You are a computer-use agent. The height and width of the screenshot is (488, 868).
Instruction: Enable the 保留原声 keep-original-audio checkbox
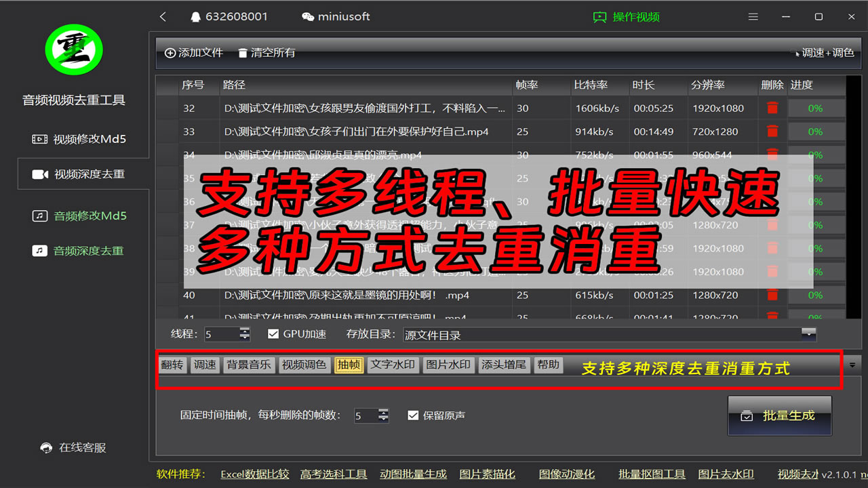coord(414,415)
